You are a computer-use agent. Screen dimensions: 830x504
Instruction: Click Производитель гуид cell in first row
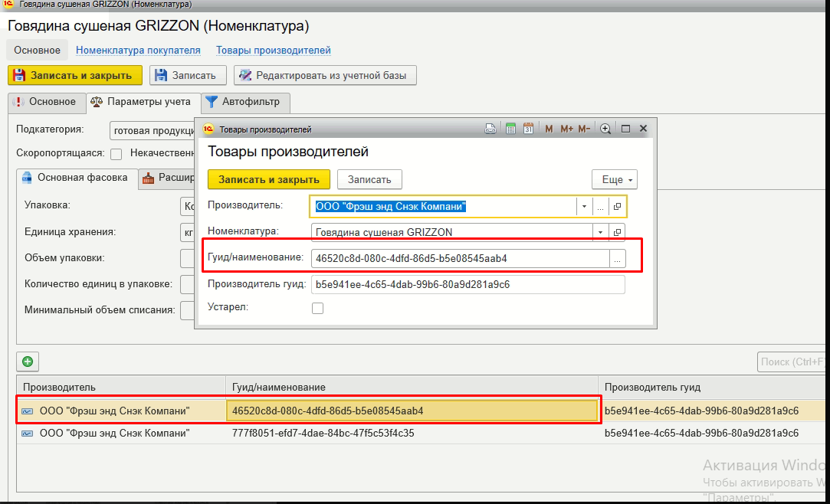(712, 411)
